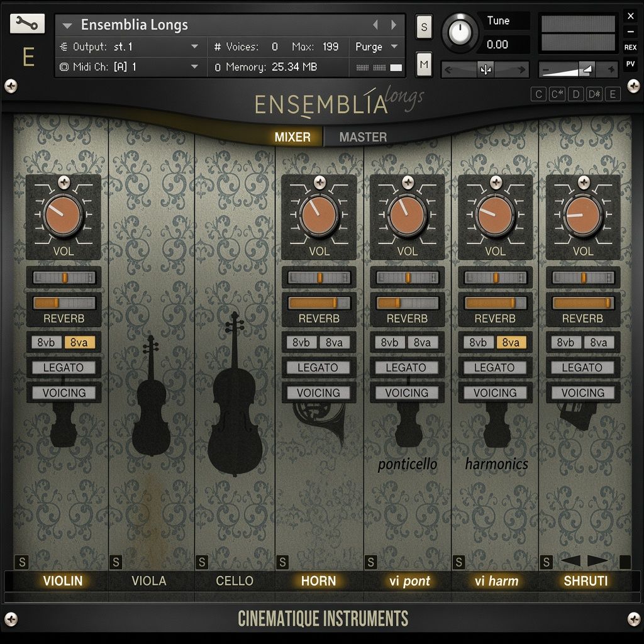The image size is (644, 644).
Task: Select next SHRUTI instrument right arrow
Action: coord(597,560)
